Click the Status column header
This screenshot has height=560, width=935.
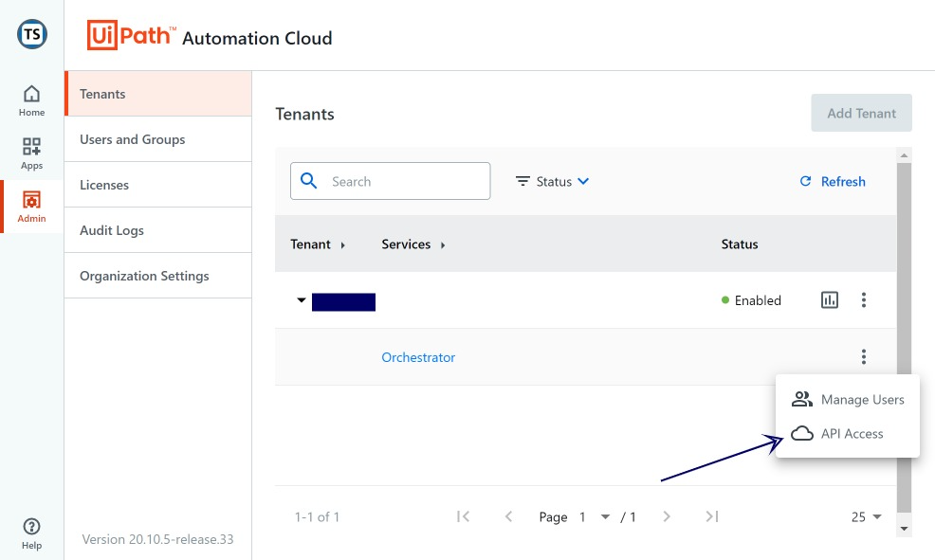pyautogui.click(x=740, y=244)
